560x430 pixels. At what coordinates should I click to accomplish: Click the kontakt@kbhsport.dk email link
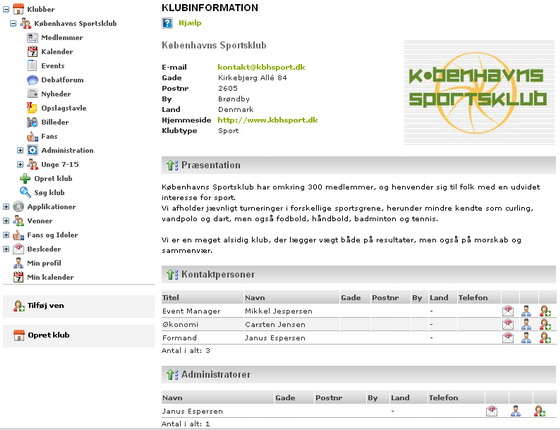[x=261, y=67]
